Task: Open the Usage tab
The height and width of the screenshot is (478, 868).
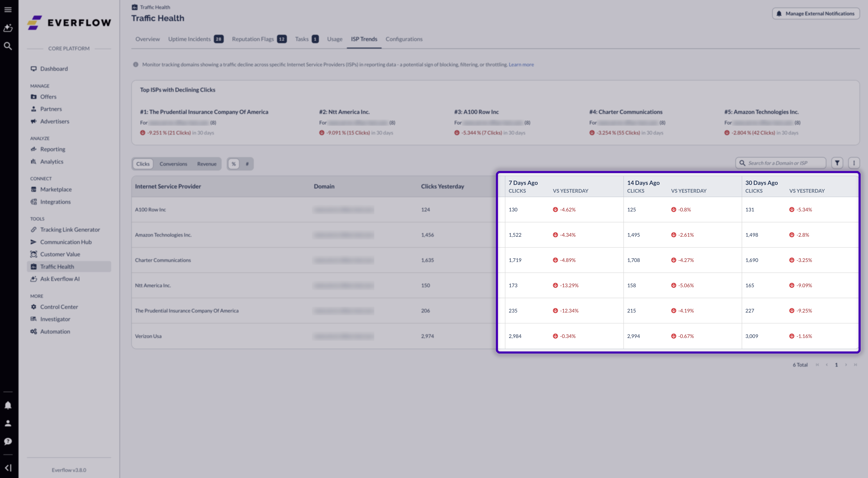Action: 335,39
